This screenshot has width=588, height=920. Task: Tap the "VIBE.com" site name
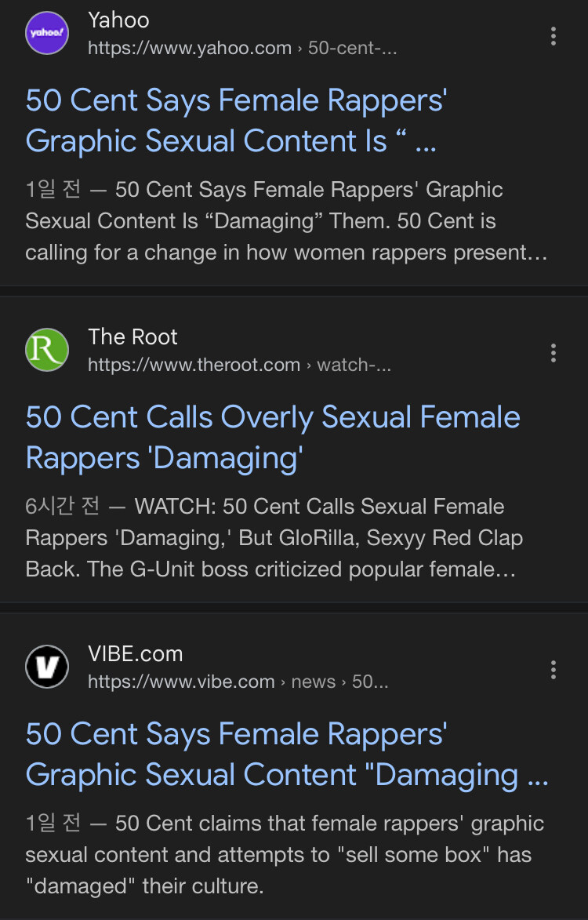click(135, 653)
